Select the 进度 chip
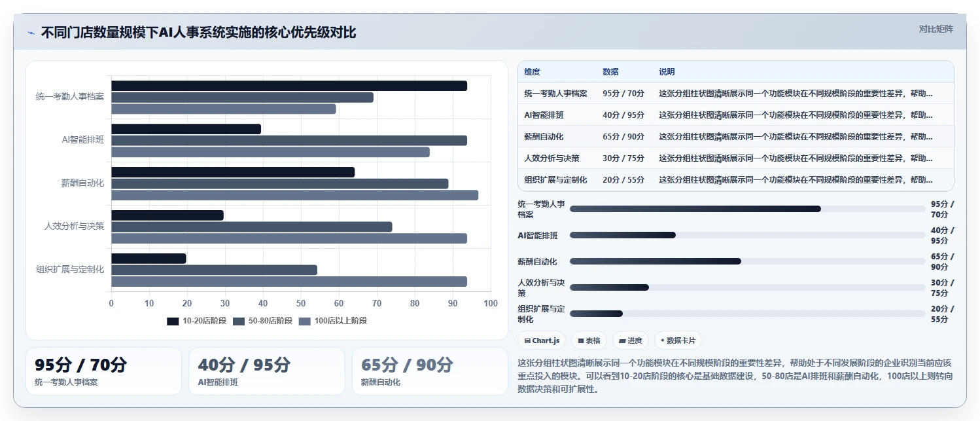This screenshot has height=421, width=980. 631,340
